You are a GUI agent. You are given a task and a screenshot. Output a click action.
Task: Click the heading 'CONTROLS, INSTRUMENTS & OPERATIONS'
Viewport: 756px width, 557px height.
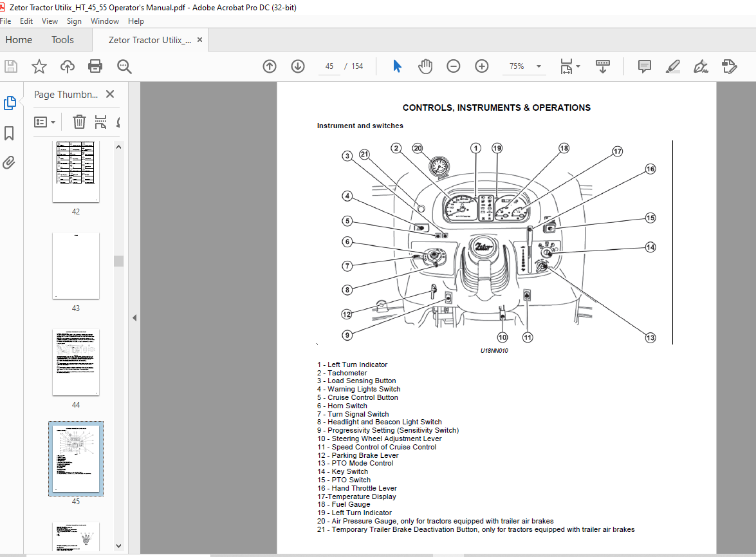point(497,108)
